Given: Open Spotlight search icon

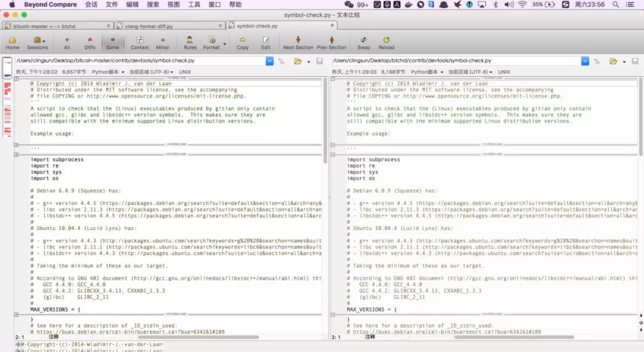Looking at the screenshot, I should click(x=615, y=5).
